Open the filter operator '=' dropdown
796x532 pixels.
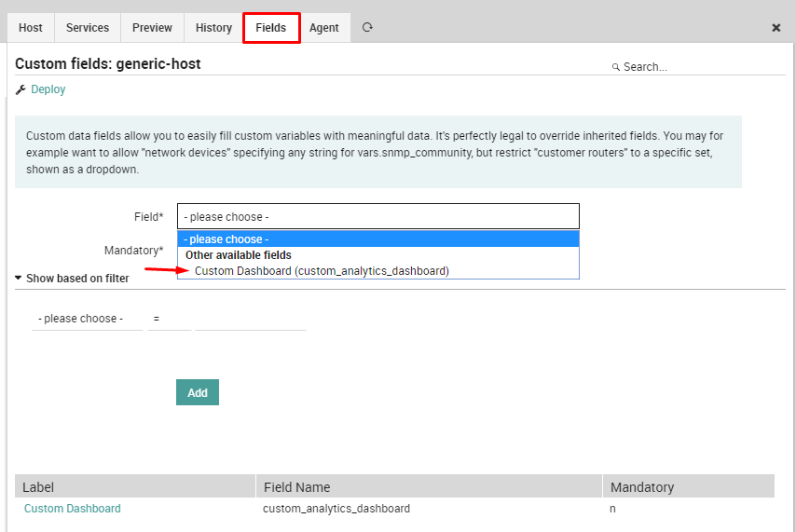[169, 319]
